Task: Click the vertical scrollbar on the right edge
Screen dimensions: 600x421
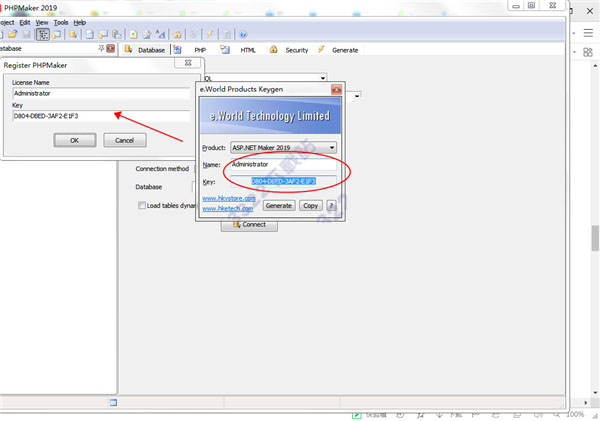Action: click(594, 240)
